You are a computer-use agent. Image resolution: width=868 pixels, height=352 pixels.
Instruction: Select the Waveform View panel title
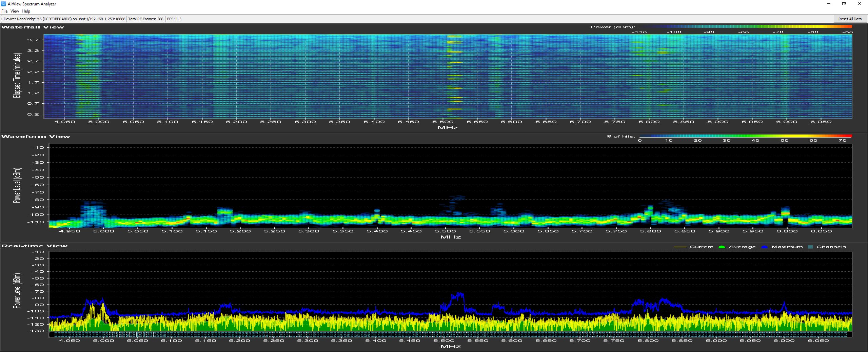pyautogui.click(x=36, y=137)
